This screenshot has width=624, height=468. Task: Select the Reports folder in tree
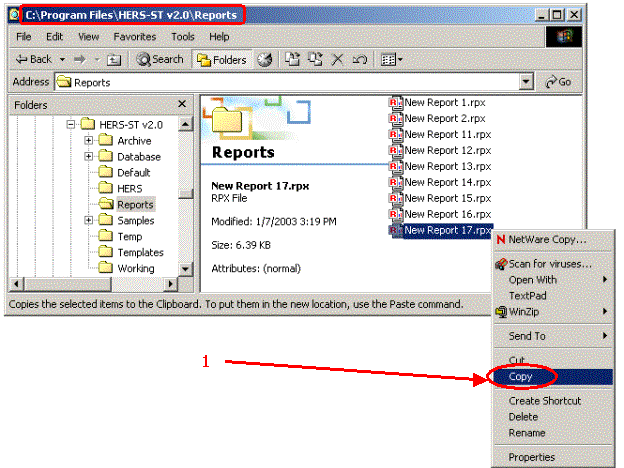[135, 205]
